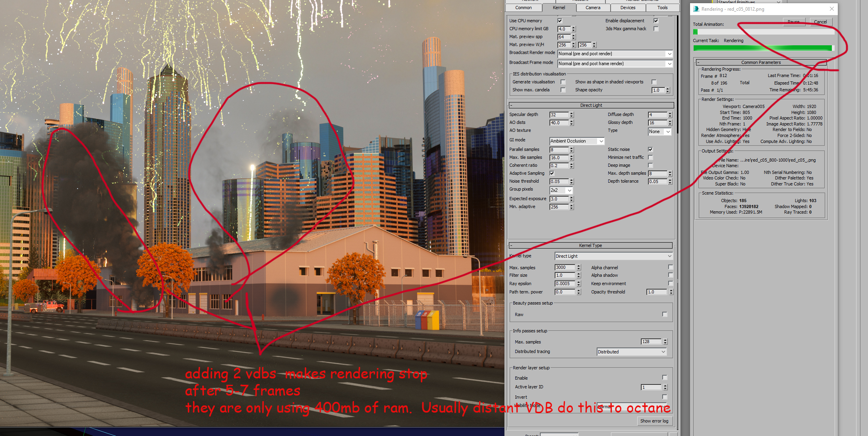
Task: Collapse the Kernel Type rollout
Action: 590,245
